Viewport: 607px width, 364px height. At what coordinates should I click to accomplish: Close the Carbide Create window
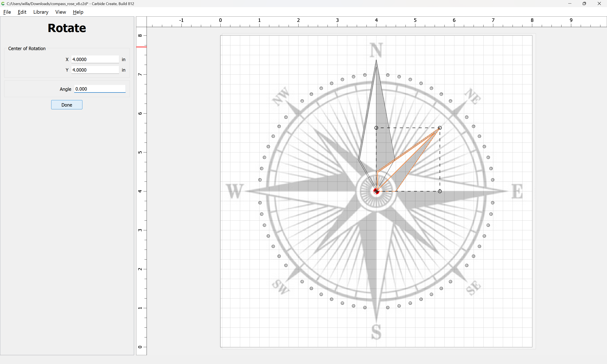click(x=599, y=4)
